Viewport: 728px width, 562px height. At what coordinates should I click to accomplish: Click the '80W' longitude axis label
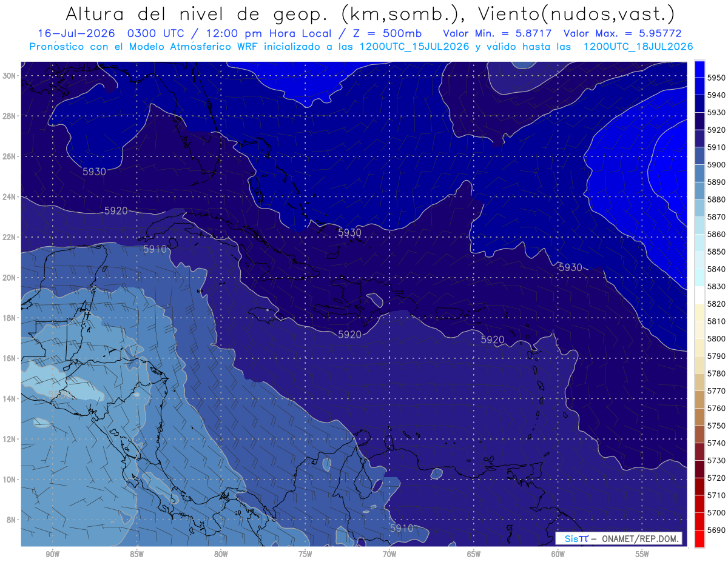pyautogui.click(x=221, y=554)
